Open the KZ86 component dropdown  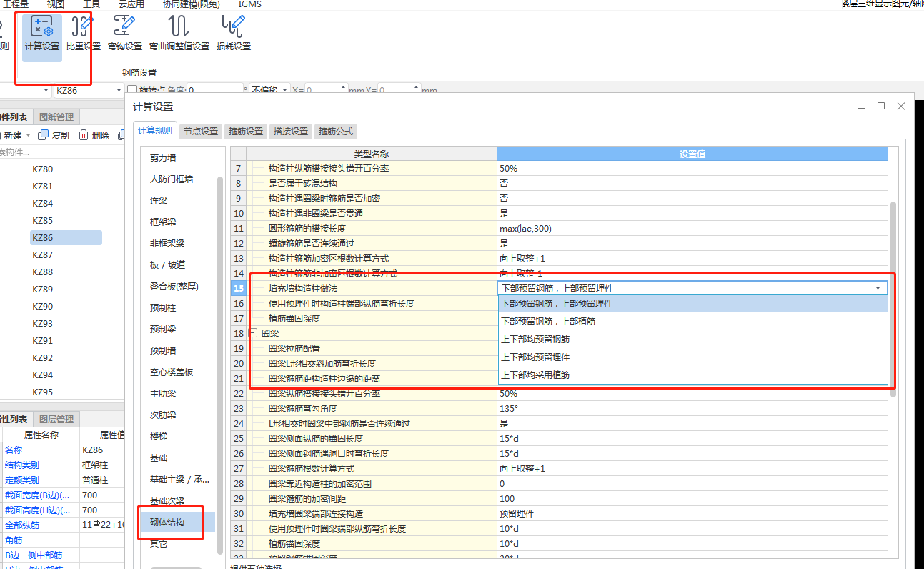(119, 91)
